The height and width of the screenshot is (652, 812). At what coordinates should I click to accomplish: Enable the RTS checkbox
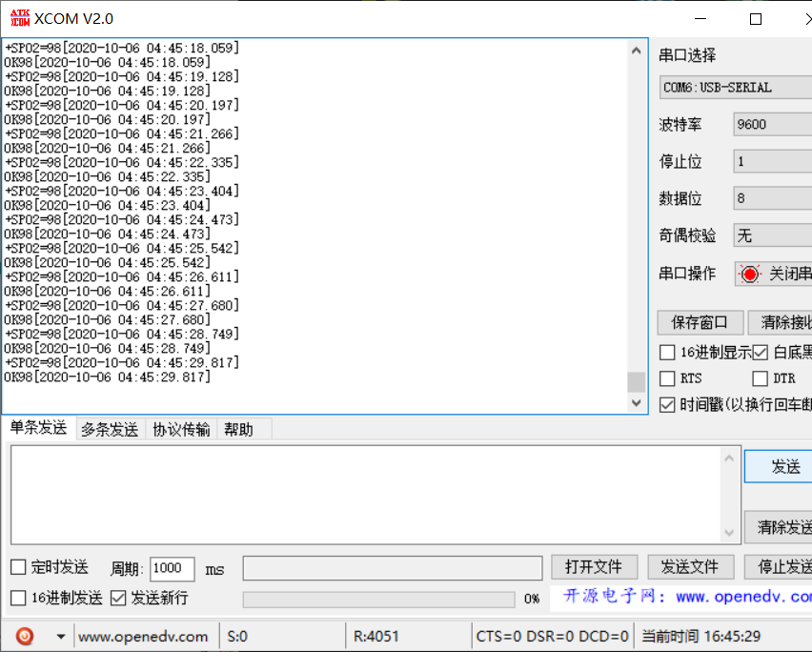click(x=665, y=379)
